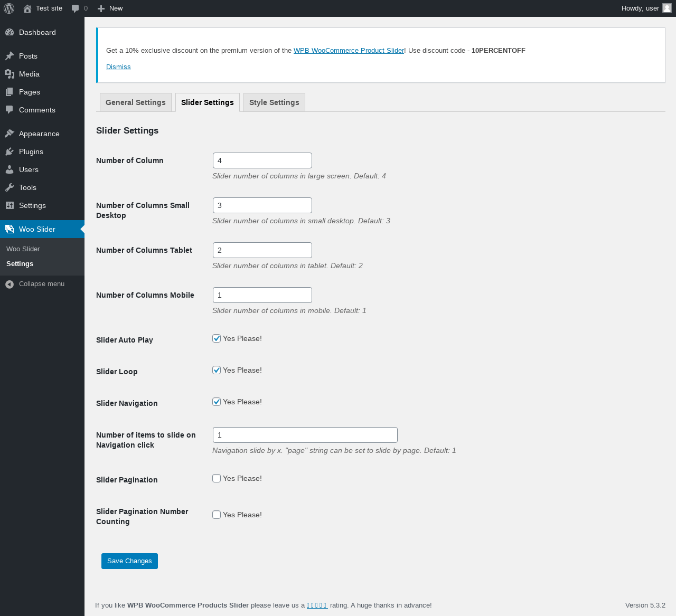Click the five-star rating link
676x616 pixels.
(x=317, y=605)
